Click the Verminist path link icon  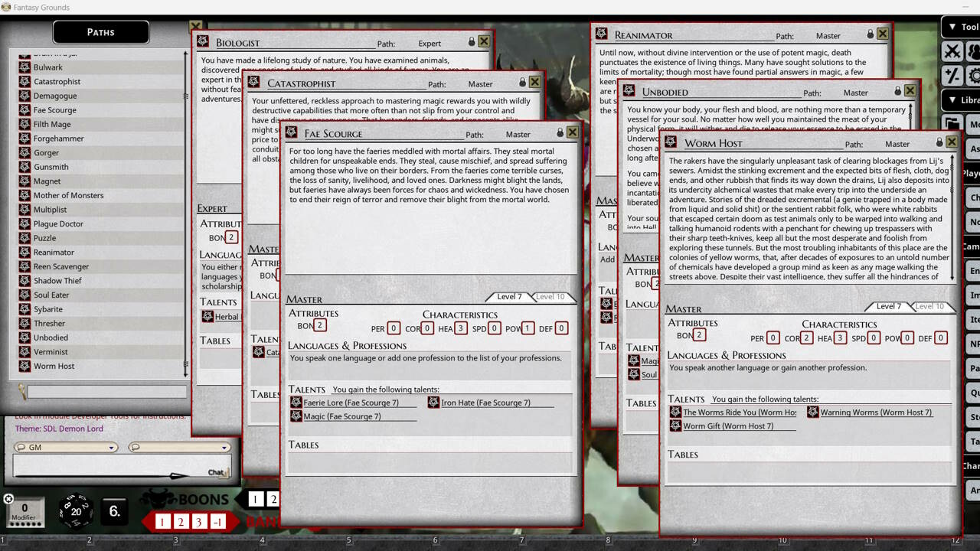pos(24,352)
